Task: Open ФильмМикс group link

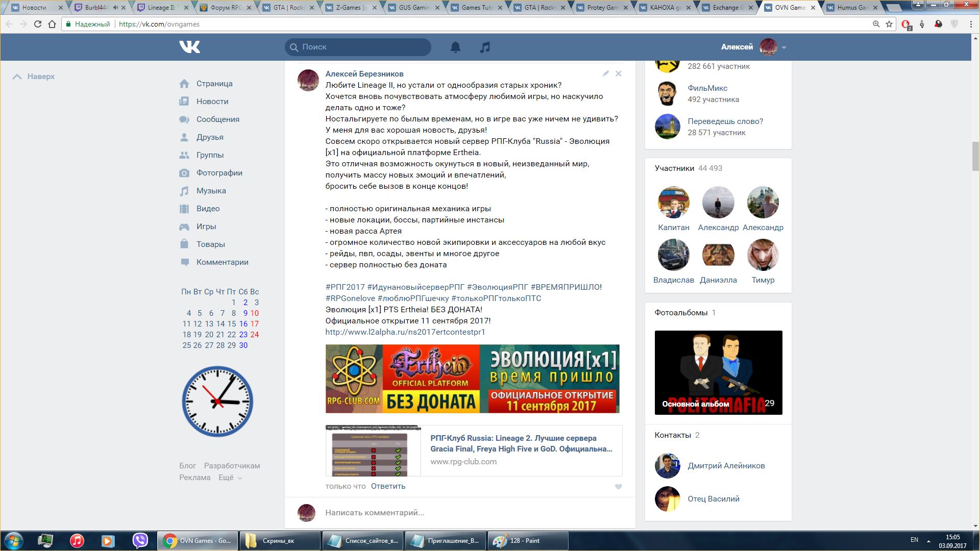Action: (707, 88)
